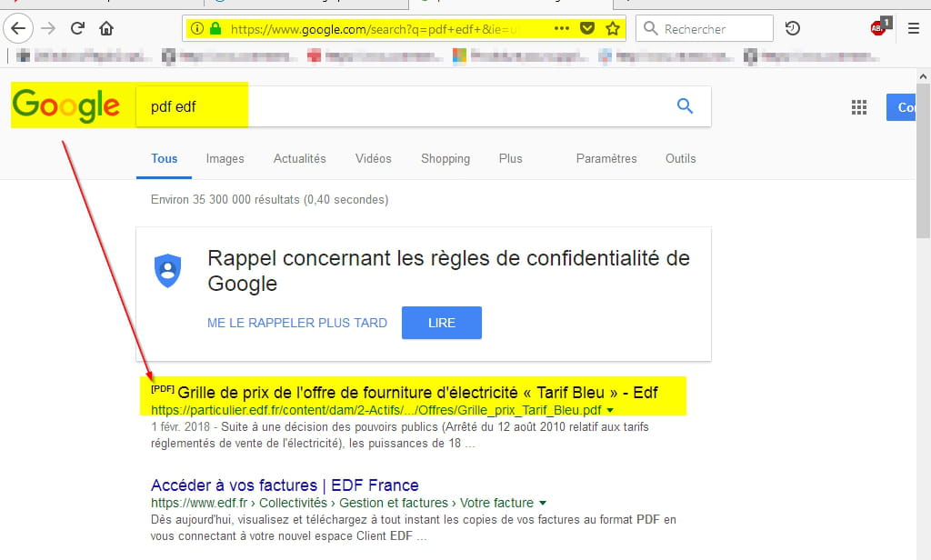
Task: Open Paramètres menu
Action: click(x=606, y=158)
